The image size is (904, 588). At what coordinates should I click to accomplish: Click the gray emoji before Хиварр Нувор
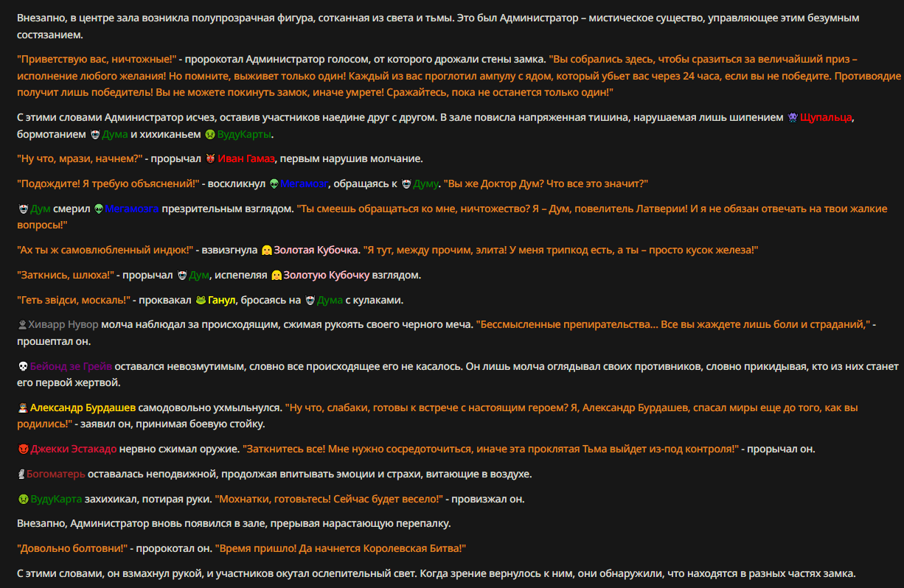[x=22, y=324]
